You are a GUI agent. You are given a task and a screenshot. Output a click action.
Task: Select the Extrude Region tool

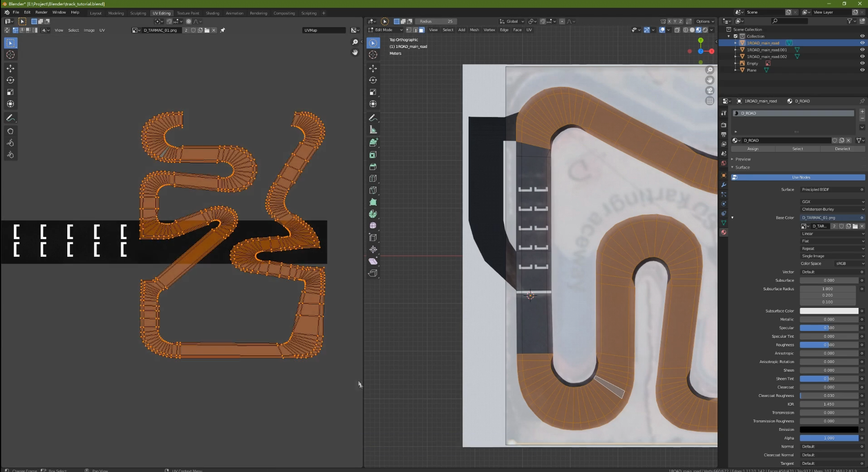pyautogui.click(x=373, y=142)
